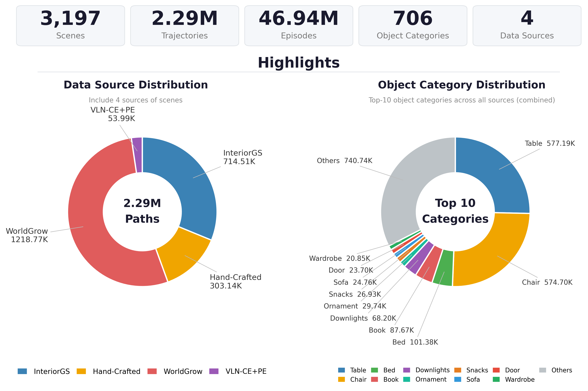588x391 pixels.
Task: Click the WorldGrow red legend swatch
Action: [152, 371]
